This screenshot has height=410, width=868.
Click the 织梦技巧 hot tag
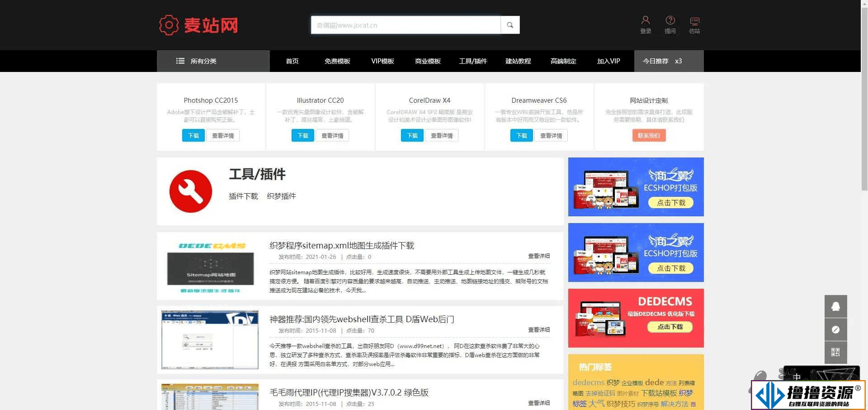click(621, 403)
